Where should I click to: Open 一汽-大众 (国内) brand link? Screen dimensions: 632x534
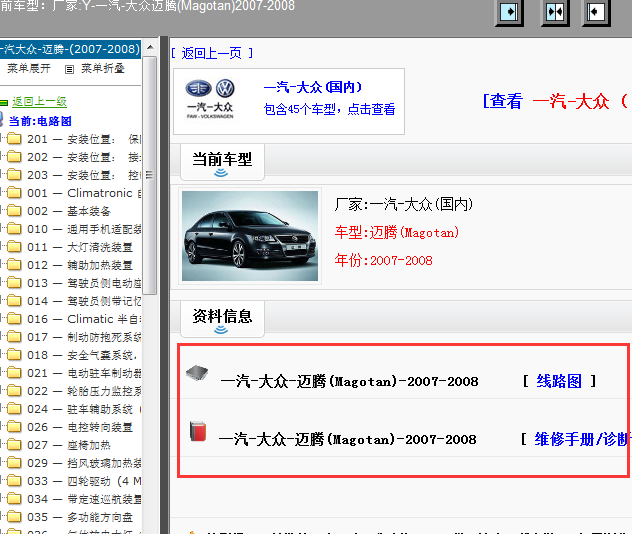(x=313, y=87)
